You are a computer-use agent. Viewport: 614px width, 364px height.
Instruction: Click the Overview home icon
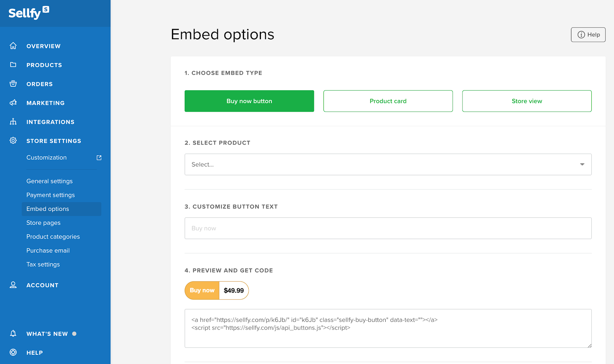pos(13,46)
